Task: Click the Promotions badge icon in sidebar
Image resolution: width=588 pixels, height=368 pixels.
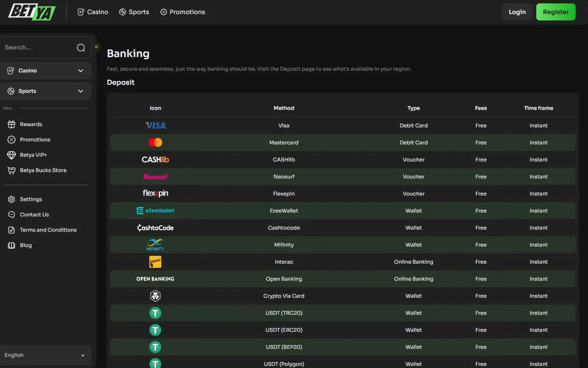Action: [x=11, y=140]
